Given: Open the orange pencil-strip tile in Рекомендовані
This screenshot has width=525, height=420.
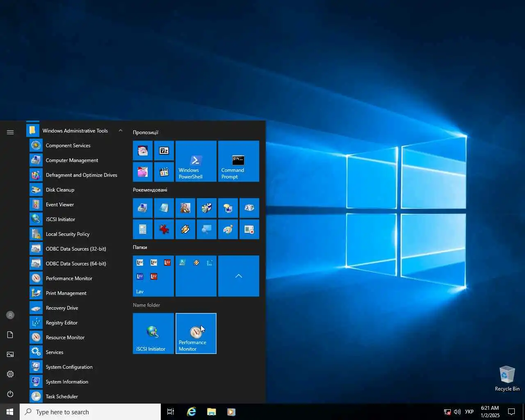Looking at the screenshot, I should 185,229.
